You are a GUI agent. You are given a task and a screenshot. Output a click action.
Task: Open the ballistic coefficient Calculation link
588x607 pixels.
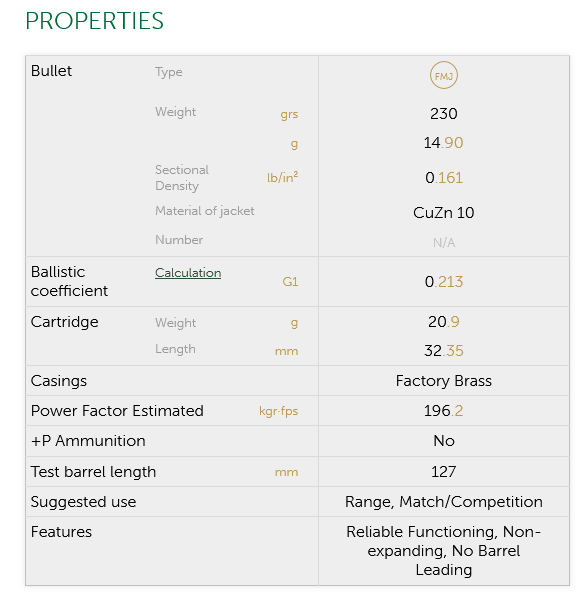[188, 273]
